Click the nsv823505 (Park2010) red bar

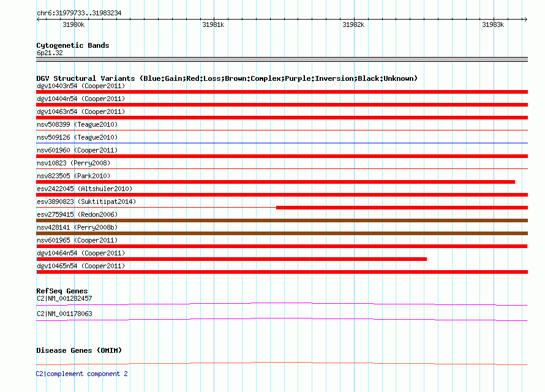point(276,182)
